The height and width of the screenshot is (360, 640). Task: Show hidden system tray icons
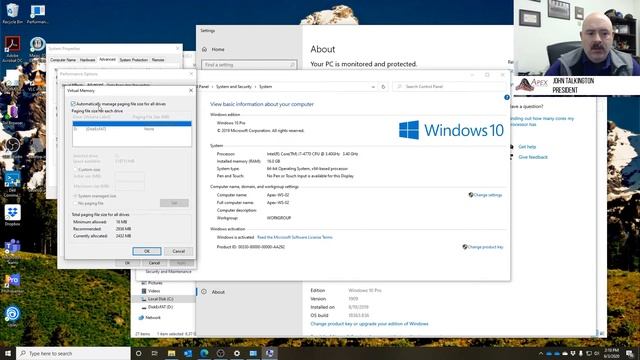tap(541, 353)
